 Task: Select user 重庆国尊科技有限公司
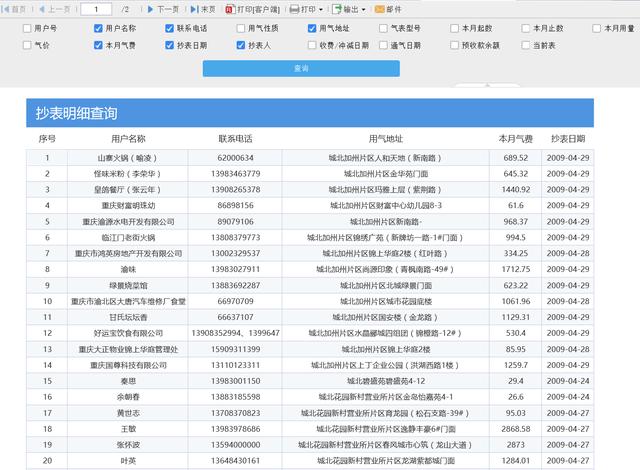coord(128,365)
